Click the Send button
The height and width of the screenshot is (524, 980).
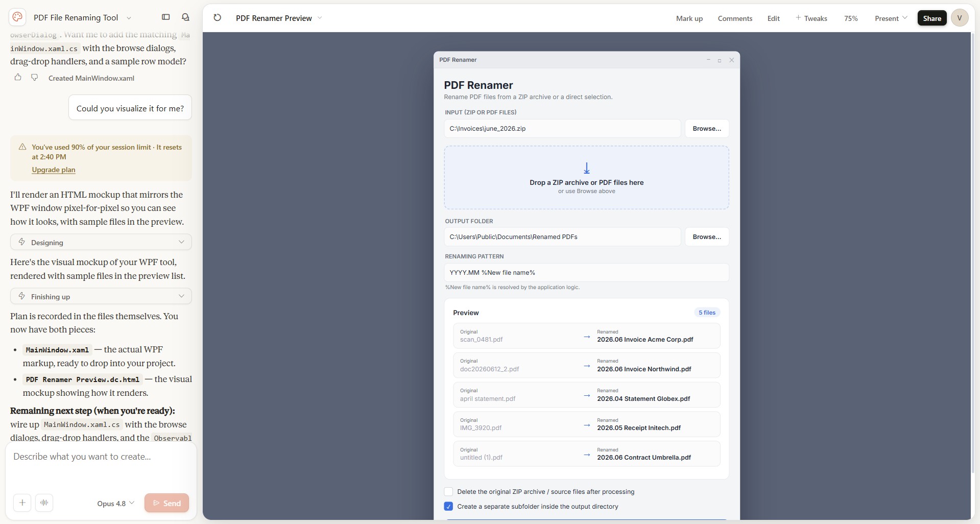click(x=166, y=503)
